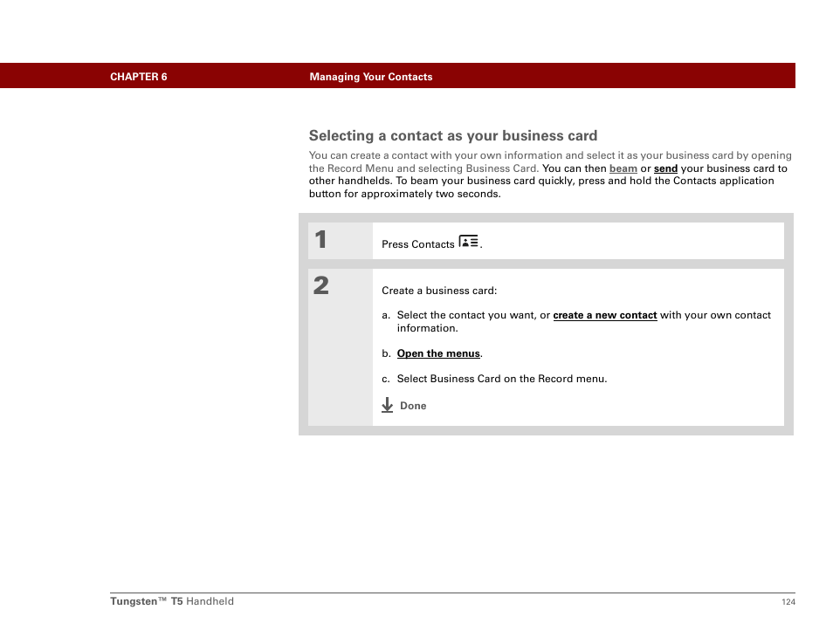Click 'Tungsten T5 Handheld' footer text
The height and width of the screenshot is (644, 833).
pyautogui.click(x=172, y=601)
